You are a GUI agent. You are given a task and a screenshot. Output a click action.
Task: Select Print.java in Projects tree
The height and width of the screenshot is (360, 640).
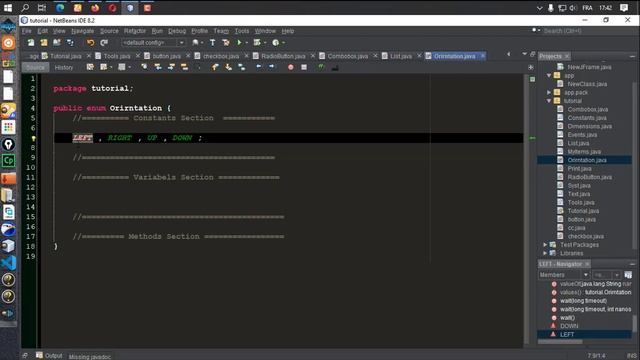tap(579, 169)
